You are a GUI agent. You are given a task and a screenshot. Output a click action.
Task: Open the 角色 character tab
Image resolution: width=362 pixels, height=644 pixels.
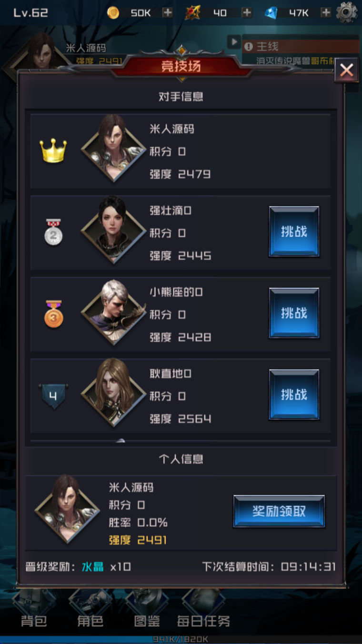[x=90, y=621]
